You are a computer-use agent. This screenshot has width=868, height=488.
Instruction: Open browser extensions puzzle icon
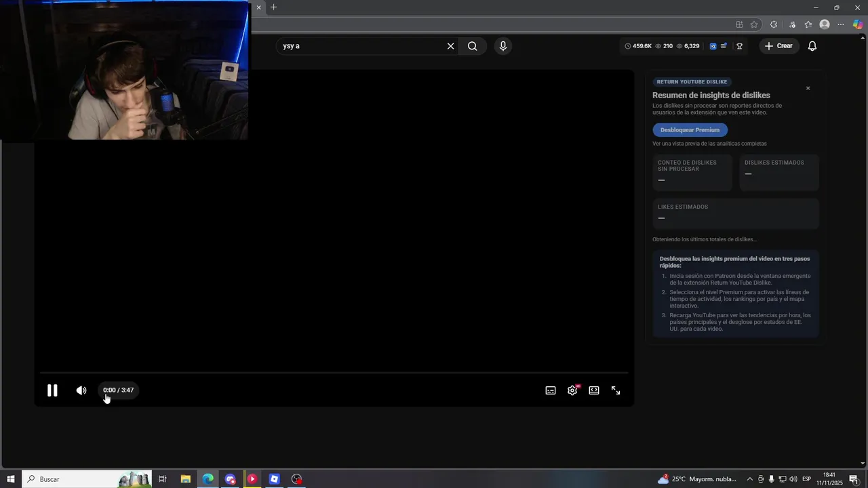tap(774, 24)
